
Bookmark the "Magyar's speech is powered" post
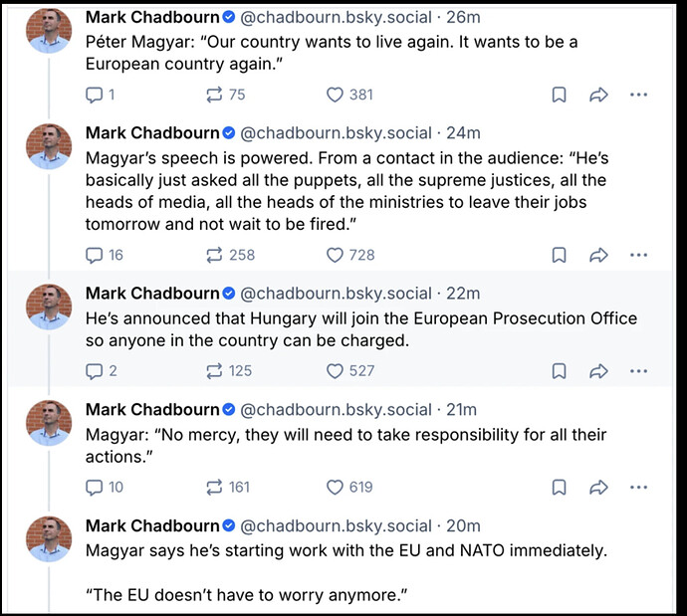[559, 255]
